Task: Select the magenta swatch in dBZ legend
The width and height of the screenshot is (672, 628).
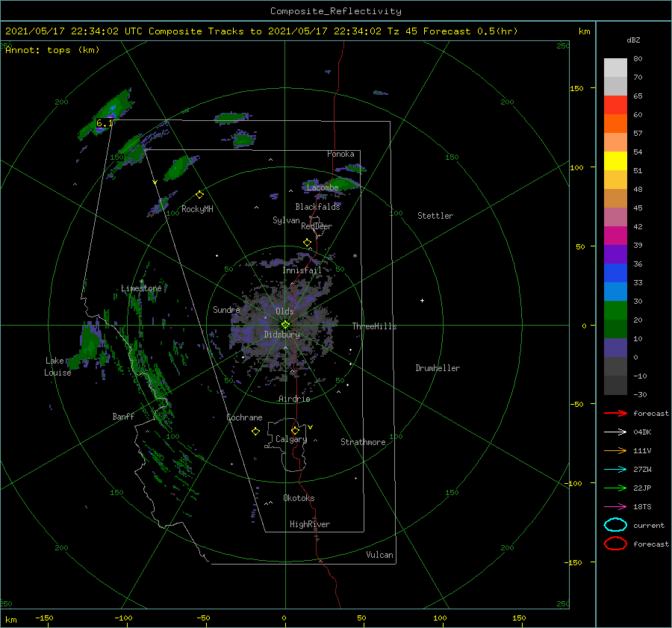Action: pos(615,235)
